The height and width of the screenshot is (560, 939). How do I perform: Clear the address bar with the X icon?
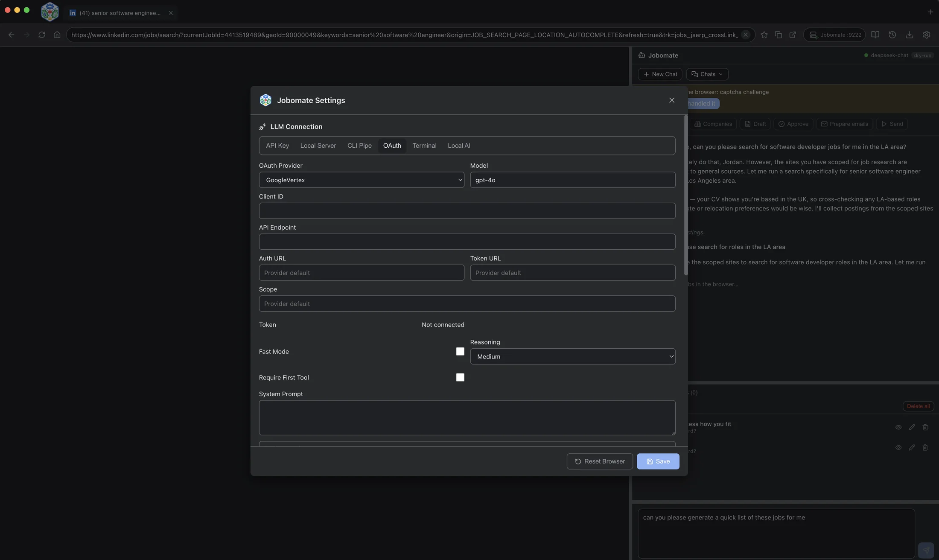pyautogui.click(x=746, y=35)
